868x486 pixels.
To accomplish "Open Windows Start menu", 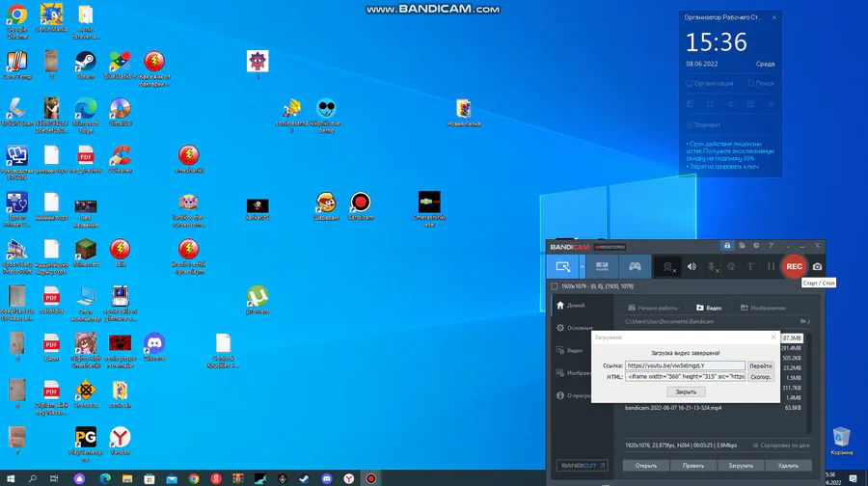I will pos(10,478).
